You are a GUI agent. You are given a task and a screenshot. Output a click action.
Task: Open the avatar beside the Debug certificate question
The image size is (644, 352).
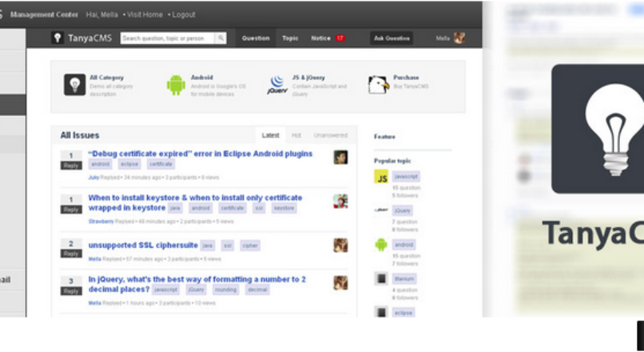(340, 158)
